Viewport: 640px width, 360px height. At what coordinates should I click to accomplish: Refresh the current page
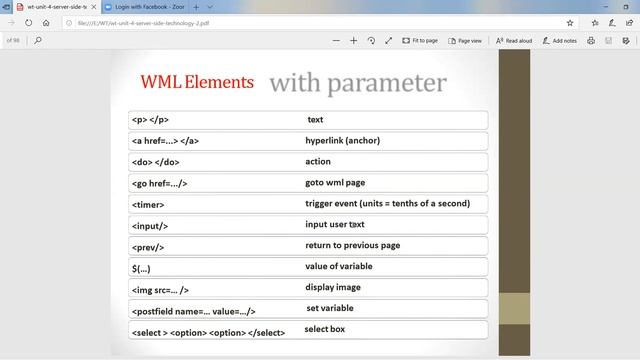pyautogui.click(x=28, y=23)
